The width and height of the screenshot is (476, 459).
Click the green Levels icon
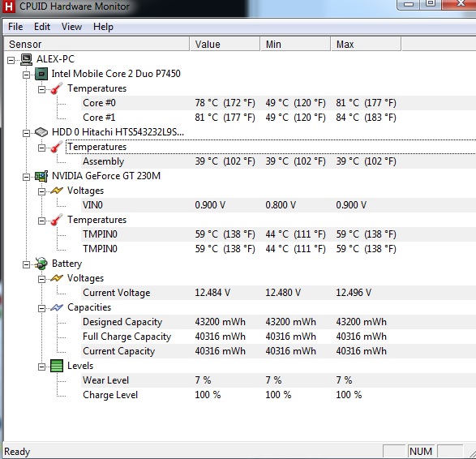click(x=57, y=366)
